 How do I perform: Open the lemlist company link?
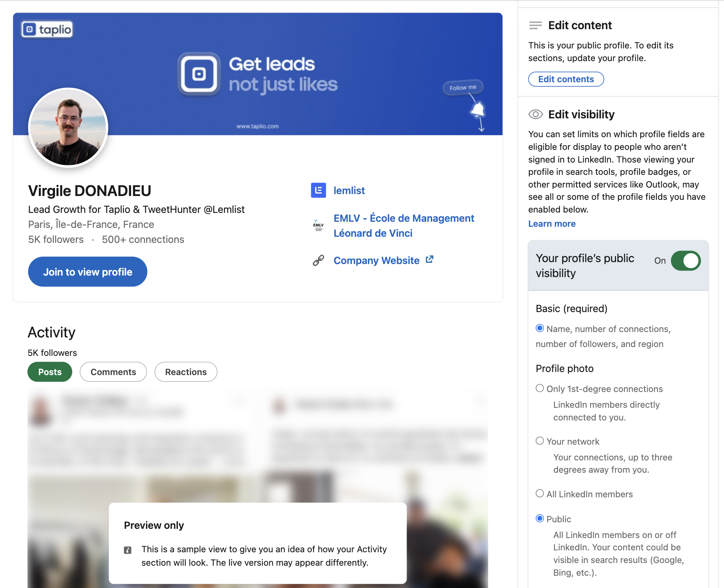tap(349, 191)
